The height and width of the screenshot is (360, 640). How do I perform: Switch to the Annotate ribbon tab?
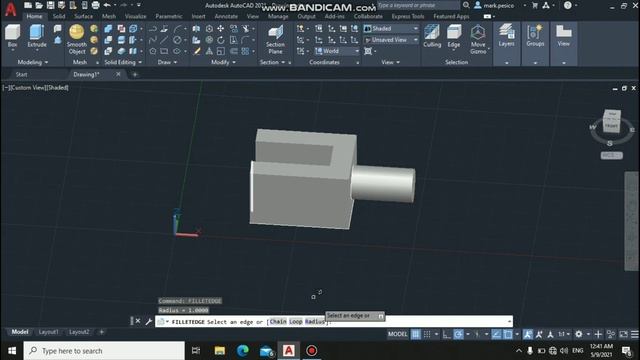point(226,16)
